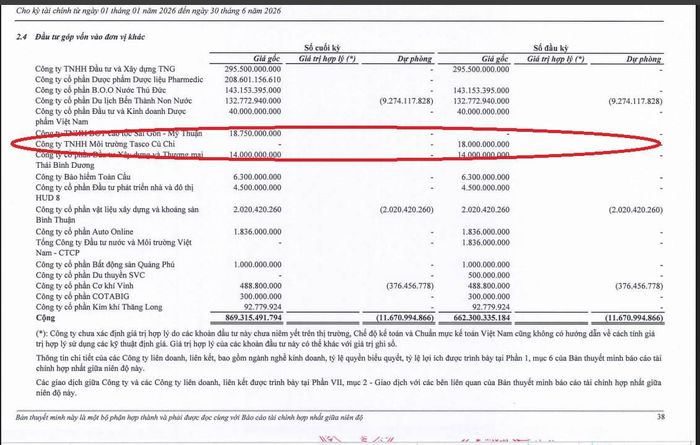Click value 18.000.000.000 in Tasco Củ Chi row
The image size is (700, 445).
point(483,144)
